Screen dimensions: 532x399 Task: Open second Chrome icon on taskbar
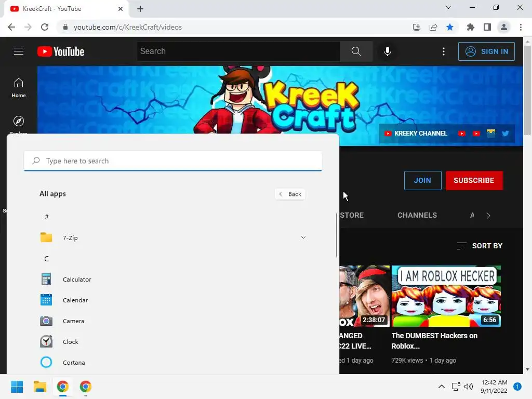pos(86,387)
